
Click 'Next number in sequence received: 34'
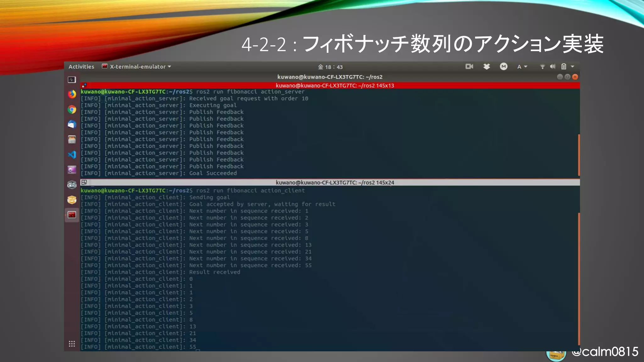pyautogui.click(x=250, y=259)
